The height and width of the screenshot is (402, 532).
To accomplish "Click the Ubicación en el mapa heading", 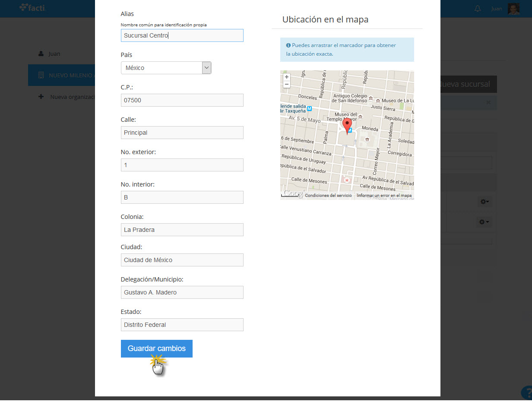I will (325, 19).
